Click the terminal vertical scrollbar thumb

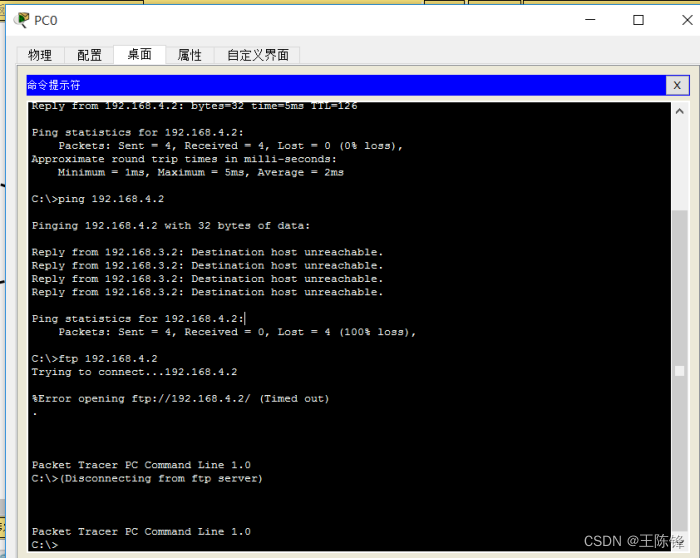tap(679, 371)
